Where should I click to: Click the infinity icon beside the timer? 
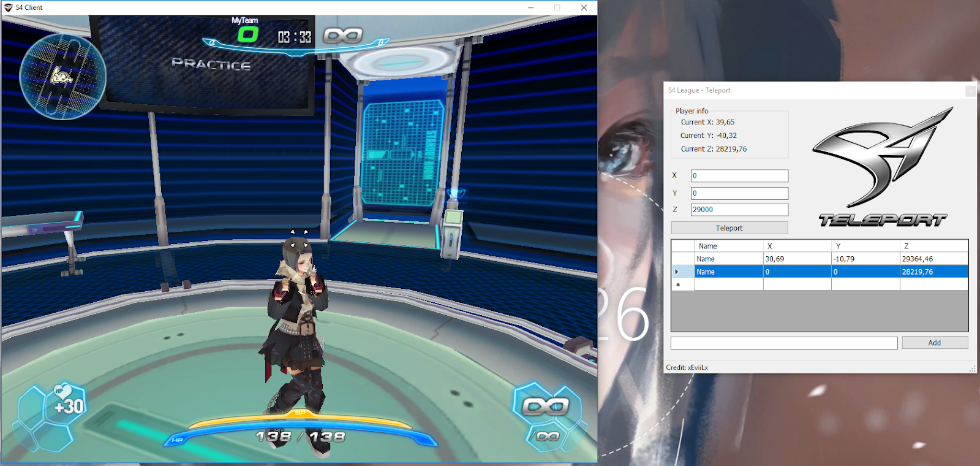tap(343, 36)
